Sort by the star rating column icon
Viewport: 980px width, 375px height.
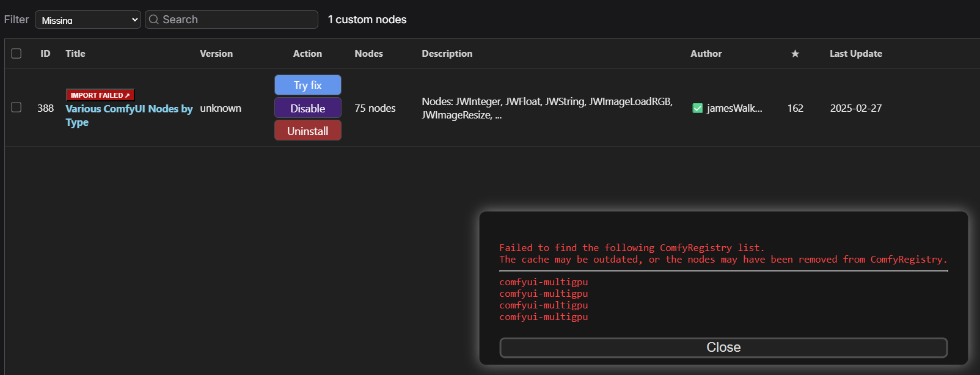click(795, 54)
